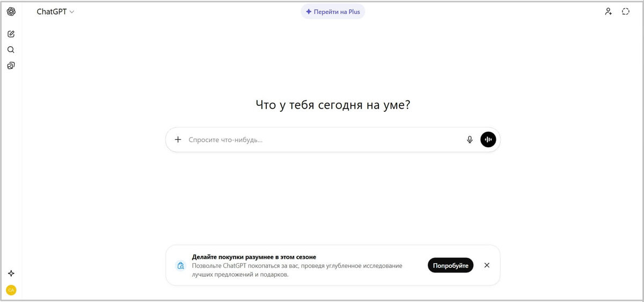Click the shopping bag icon in the banner
This screenshot has height=302, width=644.
coord(181,265)
